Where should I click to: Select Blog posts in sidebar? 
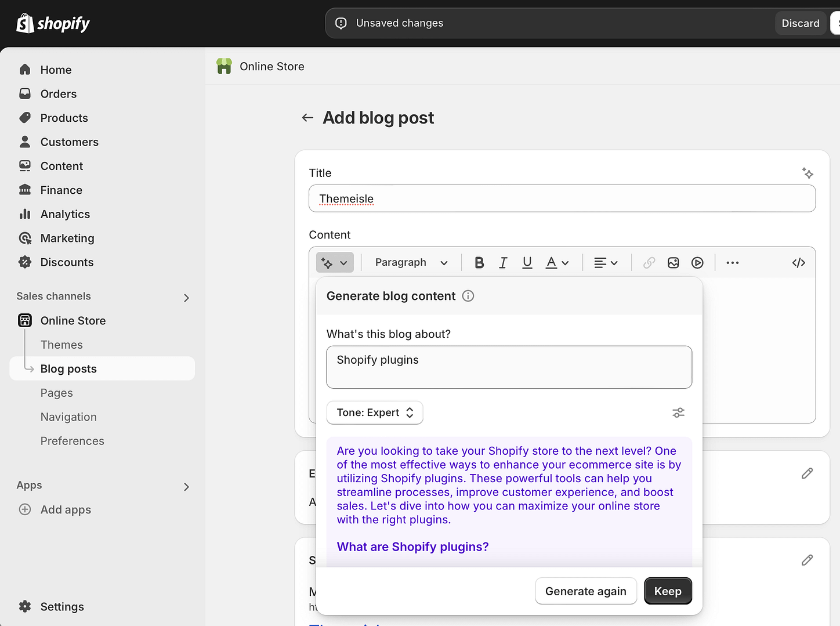[102, 369]
